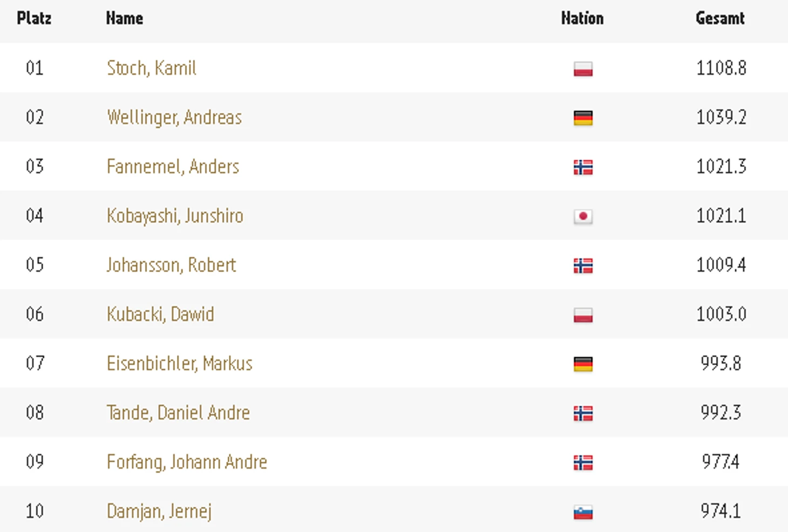The width and height of the screenshot is (788, 532).
Task: Click the Polish flag beside Kamil Stoch
Action: pos(583,69)
